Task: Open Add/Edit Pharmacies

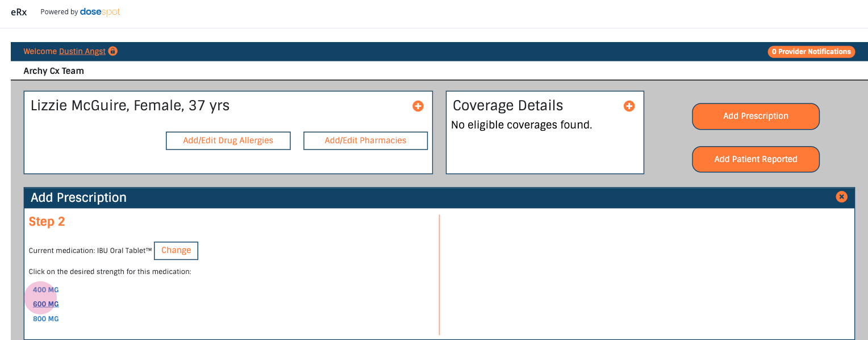Action: point(365,140)
